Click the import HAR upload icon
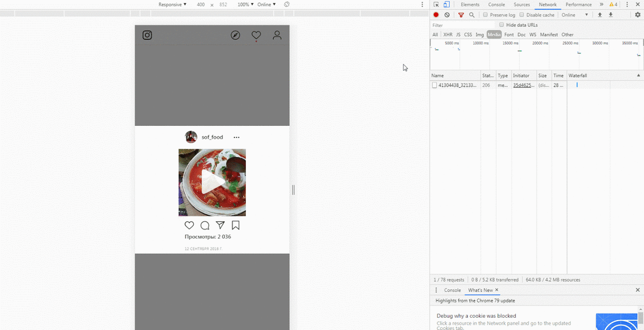 point(600,15)
